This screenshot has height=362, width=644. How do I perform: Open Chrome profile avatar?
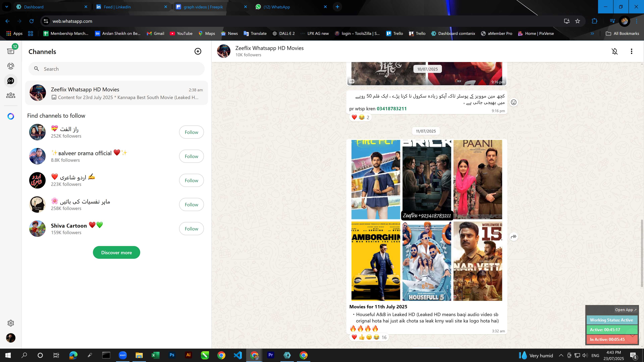coord(625,21)
